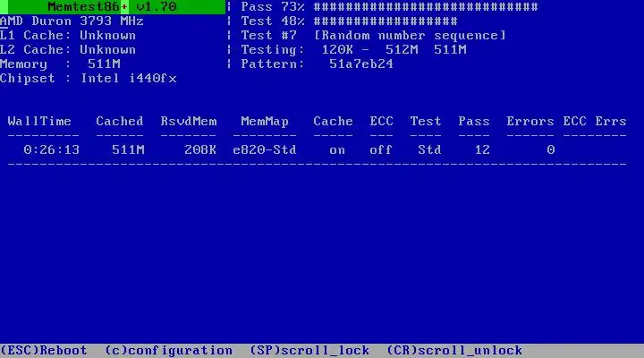Image resolution: width=644 pixels, height=358 pixels.
Task: Click the Pattern value 51a7eb24
Action: tap(361, 64)
